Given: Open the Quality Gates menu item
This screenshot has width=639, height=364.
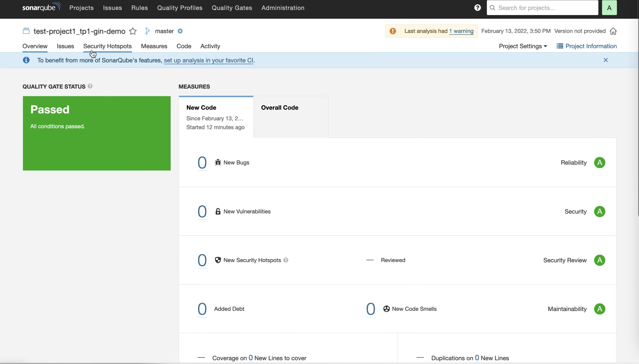Looking at the screenshot, I should click(x=232, y=8).
